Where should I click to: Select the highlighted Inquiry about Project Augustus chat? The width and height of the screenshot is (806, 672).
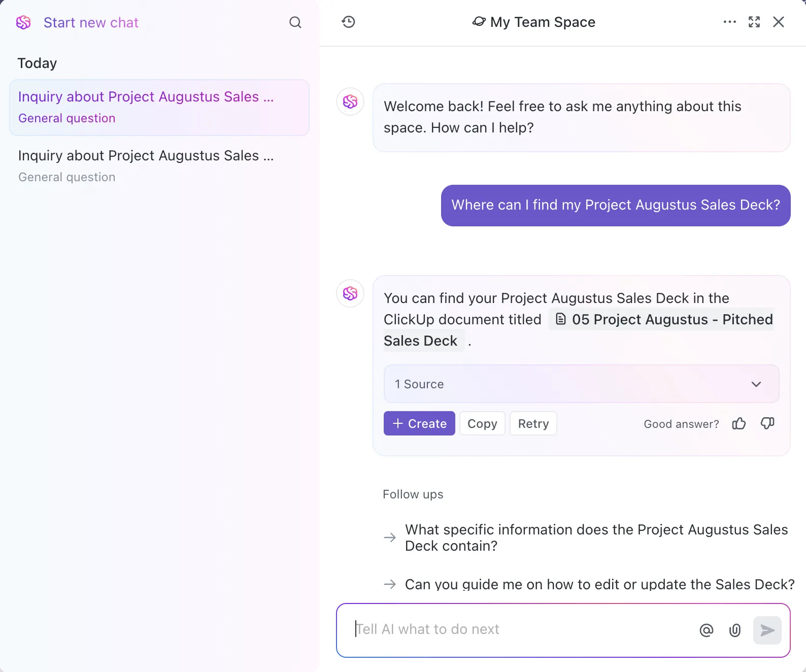coord(159,107)
